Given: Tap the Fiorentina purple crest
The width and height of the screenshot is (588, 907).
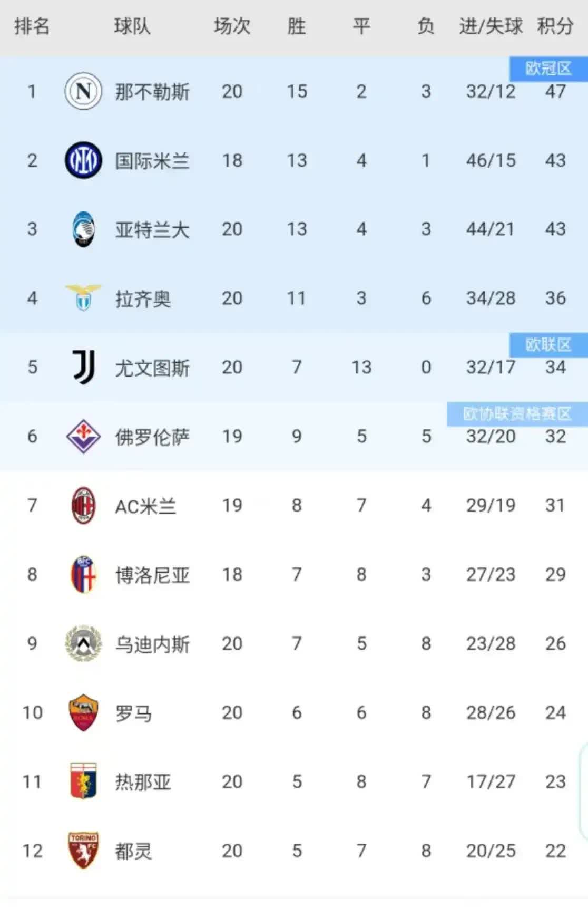Looking at the screenshot, I should [x=83, y=436].
